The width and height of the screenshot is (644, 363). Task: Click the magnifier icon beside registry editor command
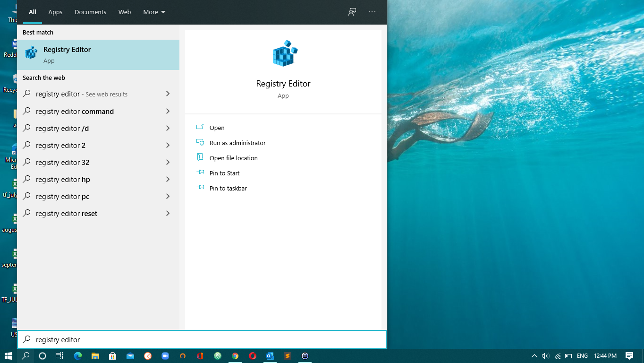27,111
